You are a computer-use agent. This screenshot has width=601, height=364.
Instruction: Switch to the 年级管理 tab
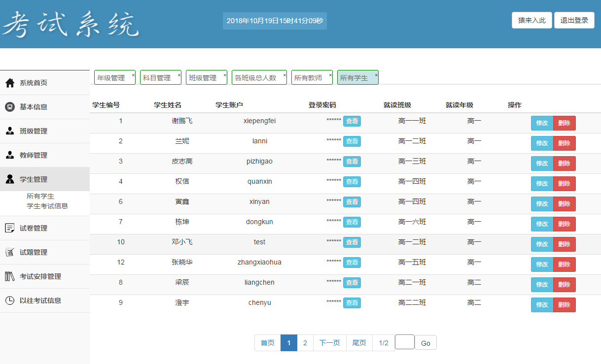tap(111, 77)
